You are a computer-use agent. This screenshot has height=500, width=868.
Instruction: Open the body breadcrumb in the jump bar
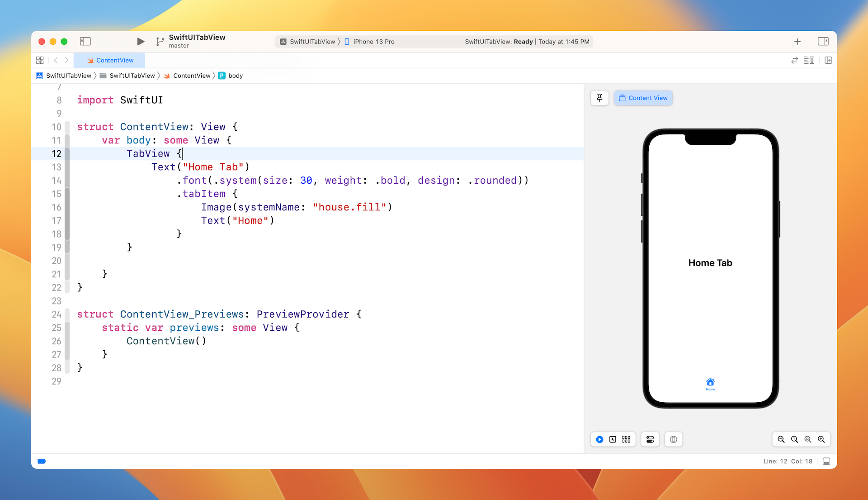click(x=235, y=76)
